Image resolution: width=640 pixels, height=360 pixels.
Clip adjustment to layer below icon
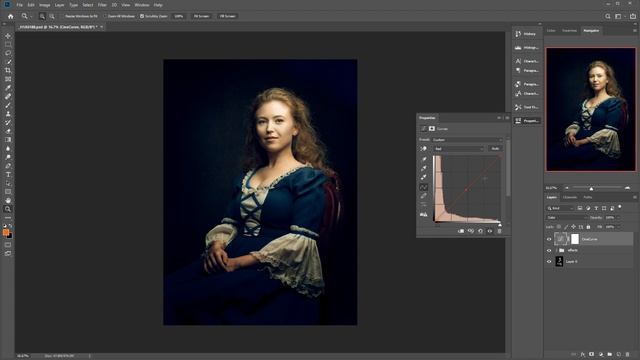[x=461, y=231]
